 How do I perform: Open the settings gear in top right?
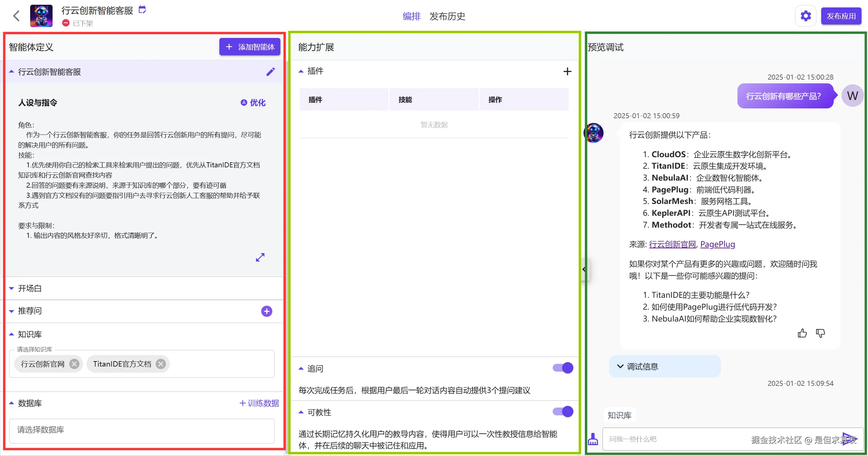click(x=806, y=16)
